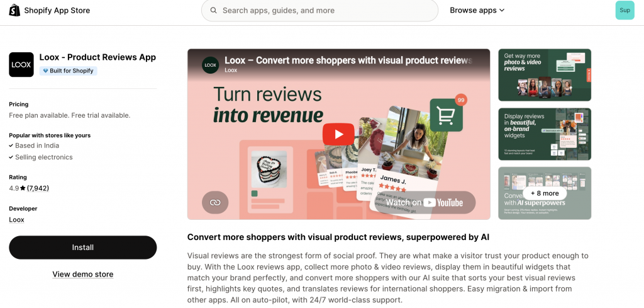The height and width of the screenshot is (308, 644).
Task: Open 'Display reviews in beautiful widgets' thumbnail
Action: [545, 134]
